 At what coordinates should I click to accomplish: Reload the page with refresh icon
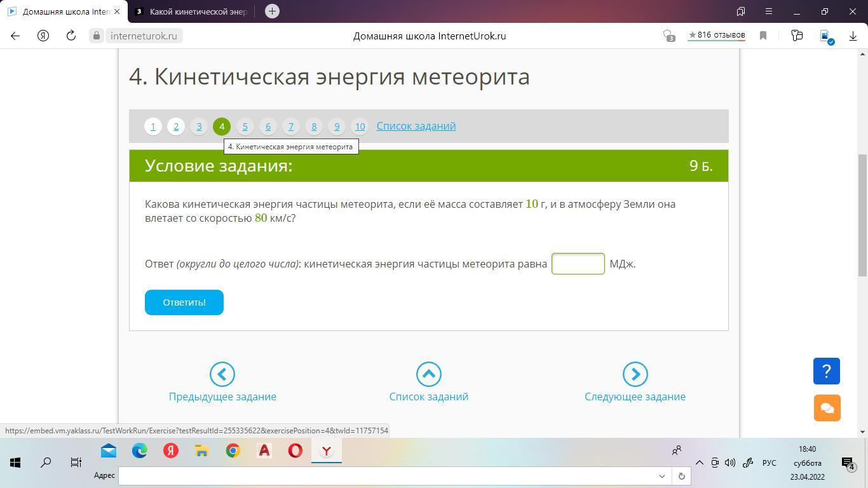tap(71, 36)
